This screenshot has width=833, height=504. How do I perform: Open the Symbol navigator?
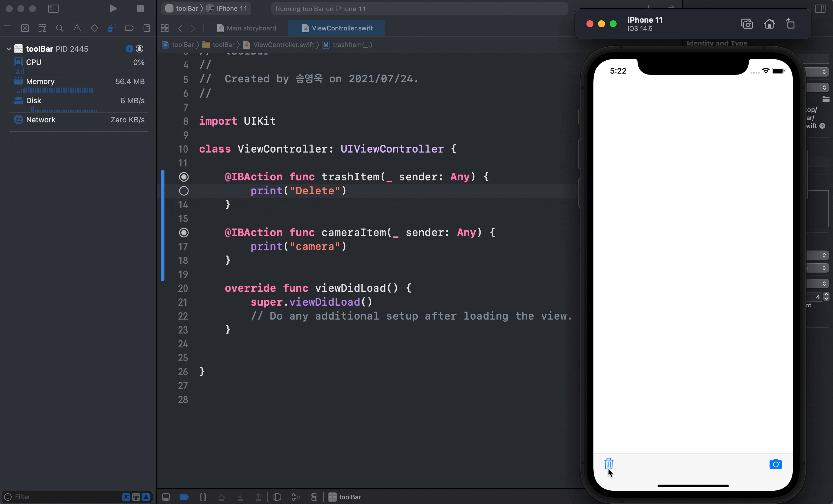point(42,28)
